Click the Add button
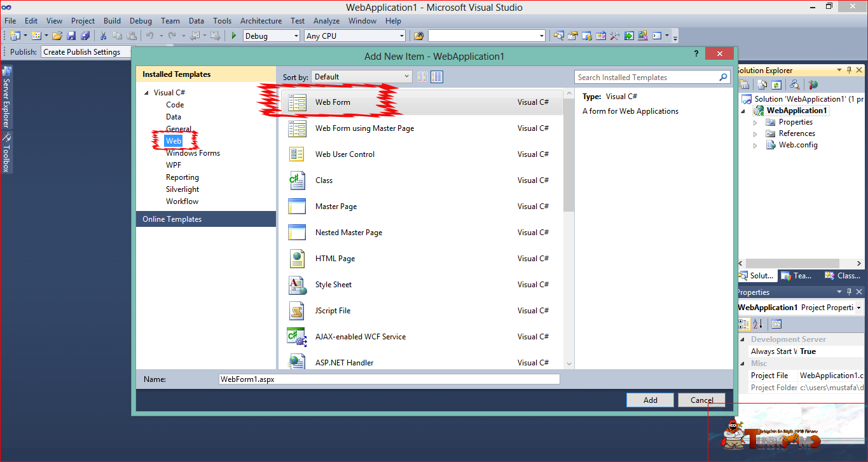 651,400
